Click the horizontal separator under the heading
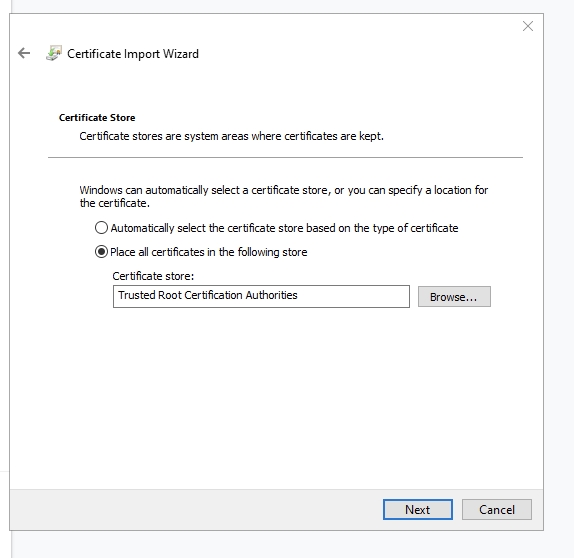Image resolution: width=574 pixels, height=558 pixels. tap(285, 157)
